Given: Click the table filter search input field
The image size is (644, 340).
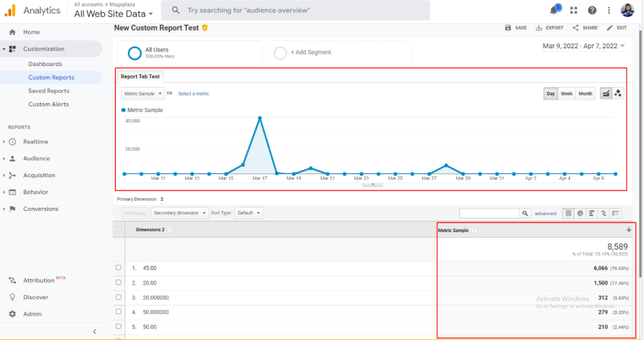Looking at the screenshot, I should pos(489,214).
